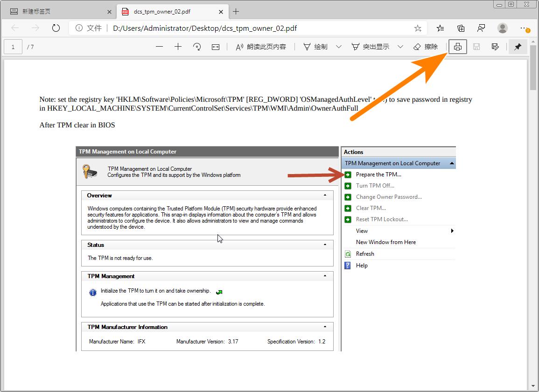The height and width of the screenshot is (392, 539).
Task: Expand the Highlight tool options dropdown
Action: tap(400, 47)
